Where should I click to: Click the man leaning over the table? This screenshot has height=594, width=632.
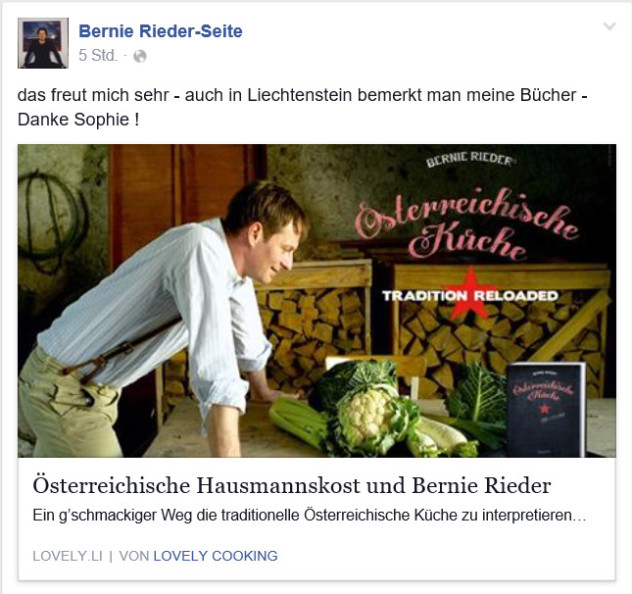click(x=161, y=318)
